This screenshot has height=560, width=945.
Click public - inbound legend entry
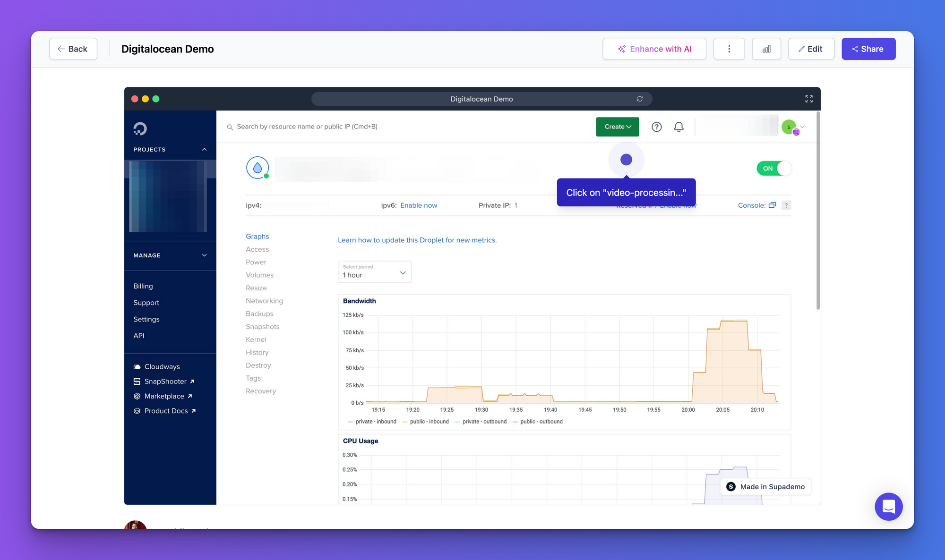[425, 422]
